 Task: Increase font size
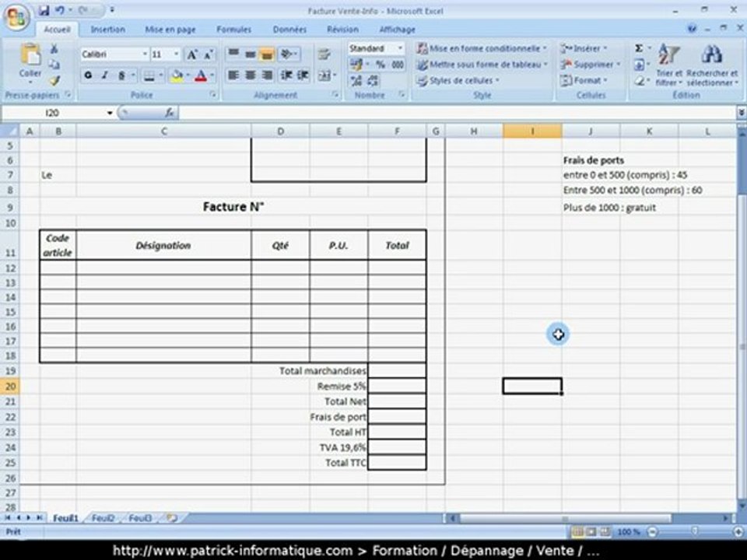coord(192,54)
